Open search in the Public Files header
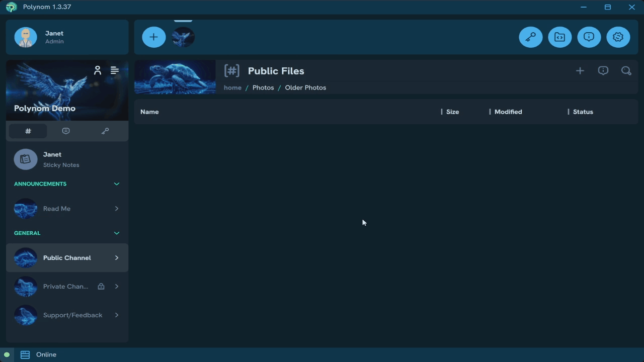Screen dimensions: 644x362 pos(626,71)
